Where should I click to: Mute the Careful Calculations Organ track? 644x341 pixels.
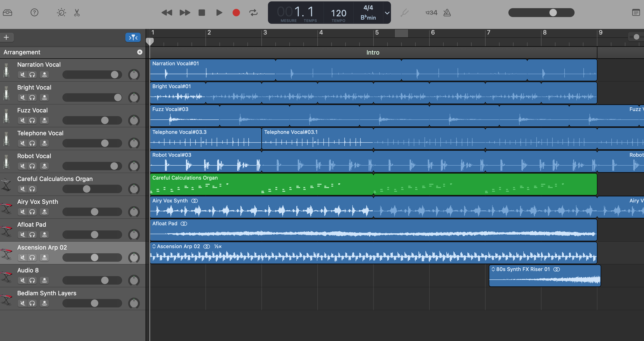click(23, 189)
